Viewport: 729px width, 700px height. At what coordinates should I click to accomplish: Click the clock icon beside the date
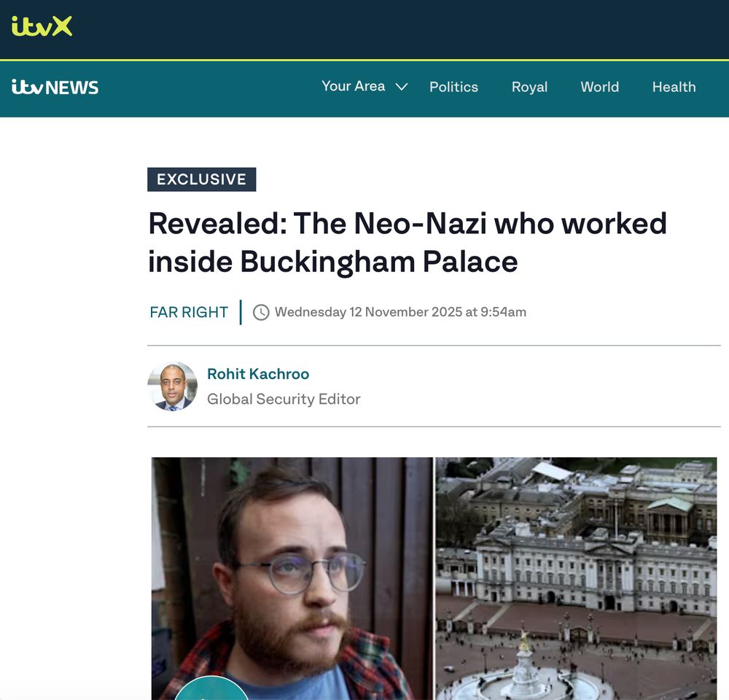click(x=261, y=312)
